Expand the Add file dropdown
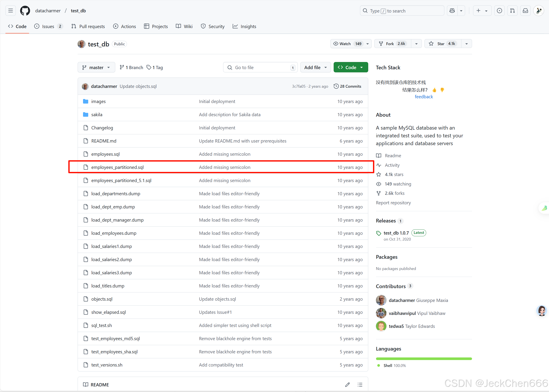549x392 pixels. pyautogui.click(x=315, y=67)
